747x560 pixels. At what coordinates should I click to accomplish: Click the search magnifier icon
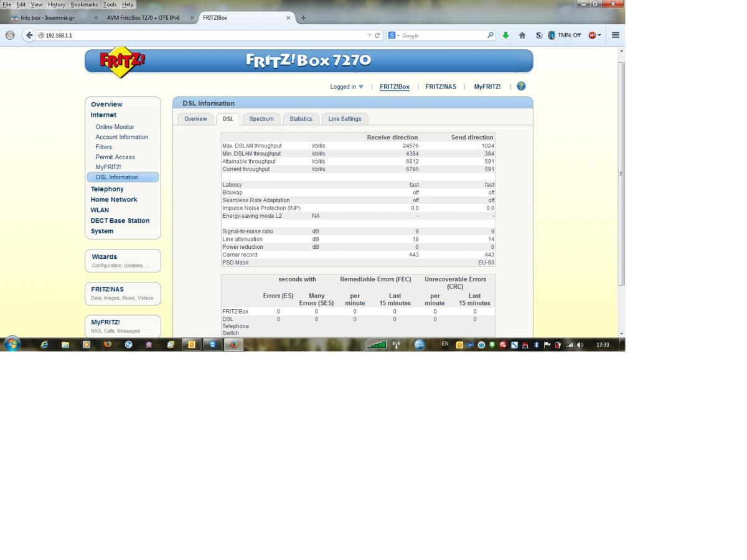[491, 35]
